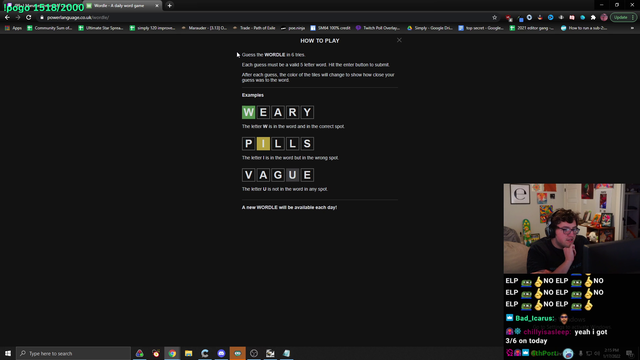Show more bookmarks overflow chevron
640x360 pixels.
pyautogui.click(x=632, y=28)
